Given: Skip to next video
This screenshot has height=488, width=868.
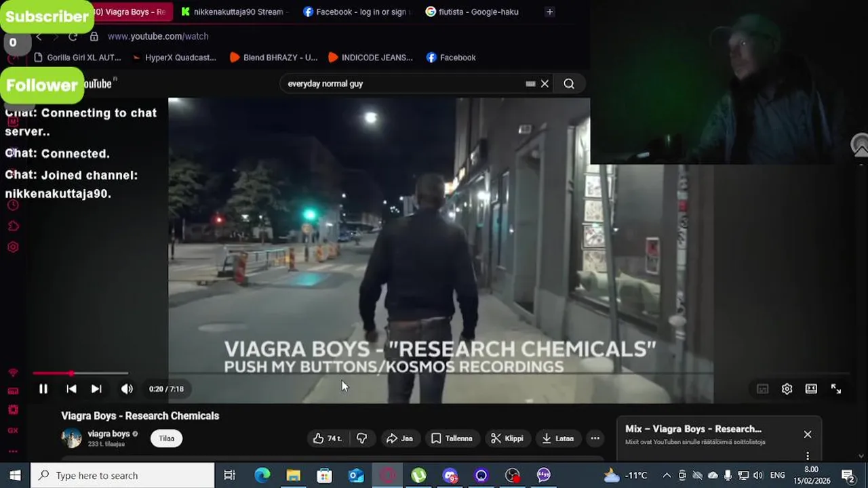Looking at the screenshot, I should pyautogui.click(x=96, y=389).
